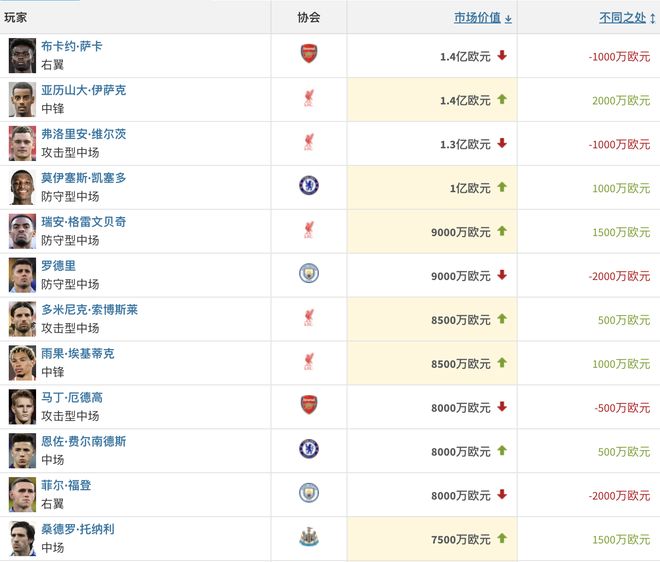This screenshot has height=562, width=660.
Task: Open the Arsenal crest in 马丁·厄德高's row
Action: [309, 405]
